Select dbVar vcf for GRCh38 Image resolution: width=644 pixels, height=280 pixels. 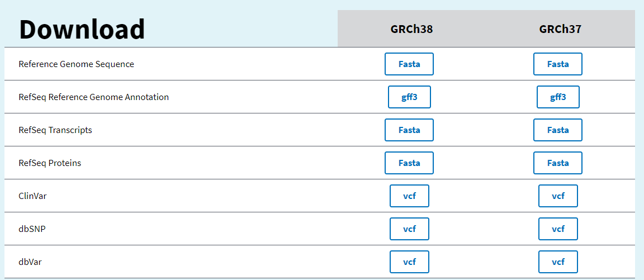pyautogui.click(x=409, y=262)
